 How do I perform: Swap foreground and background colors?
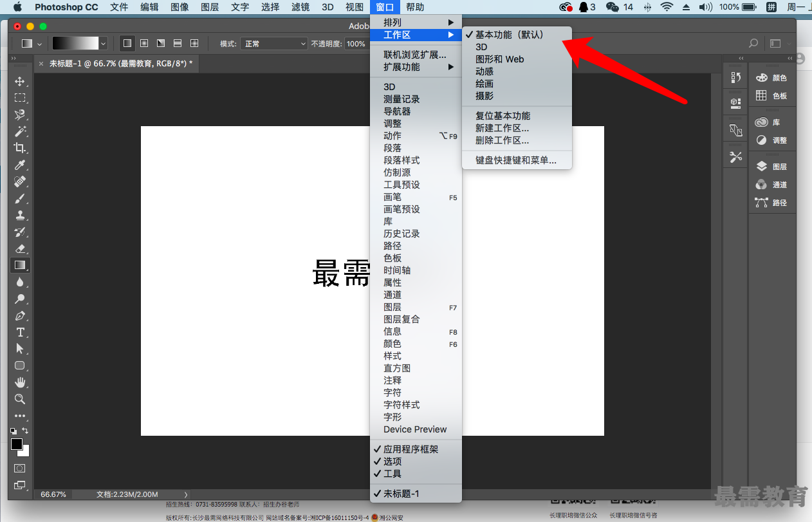(x=26, y=431)
